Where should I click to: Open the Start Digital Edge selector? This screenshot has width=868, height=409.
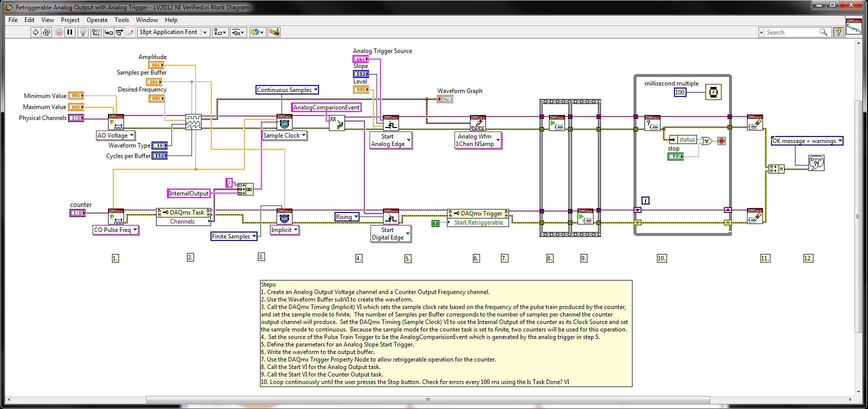point(390,234)
